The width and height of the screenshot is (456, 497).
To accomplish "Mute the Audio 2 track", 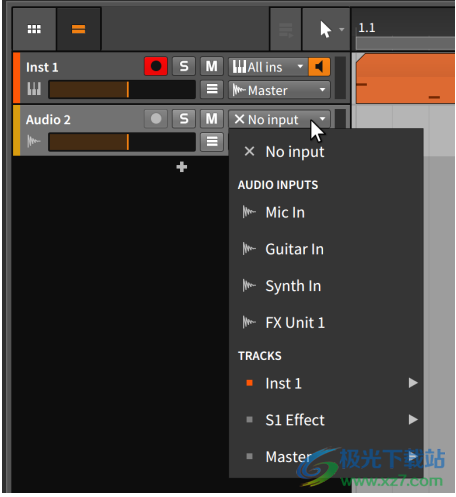I will click(x=212, y=119).
